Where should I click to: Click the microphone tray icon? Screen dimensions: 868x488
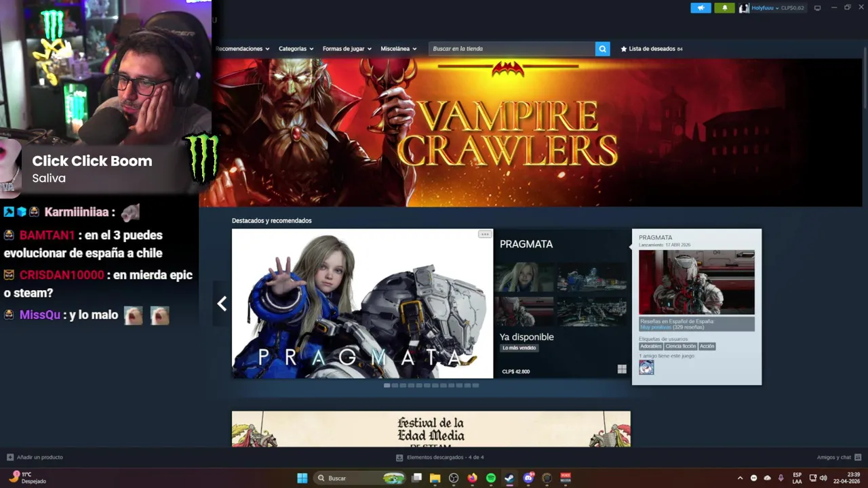781,478
